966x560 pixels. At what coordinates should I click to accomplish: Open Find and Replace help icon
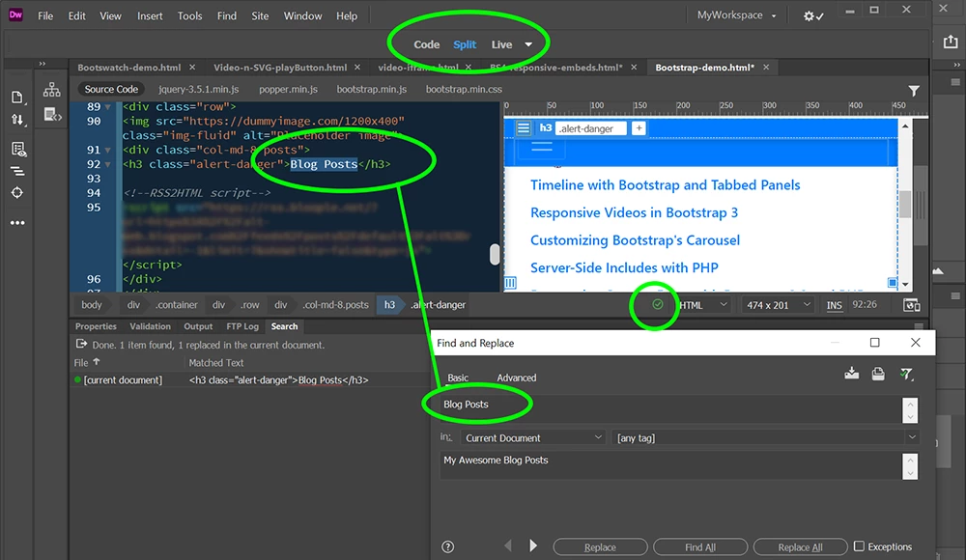click(x=448, y=546)
